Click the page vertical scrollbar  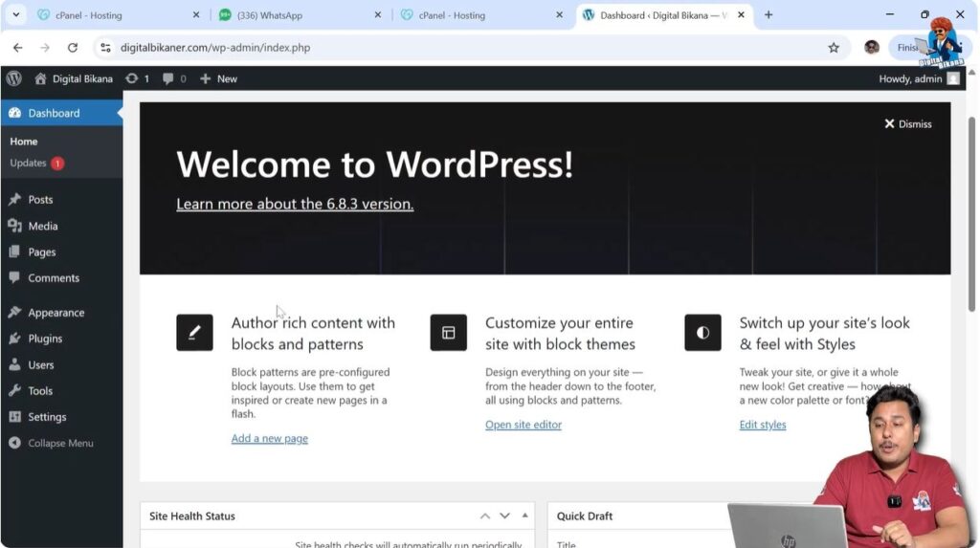[x=971, y=213]
